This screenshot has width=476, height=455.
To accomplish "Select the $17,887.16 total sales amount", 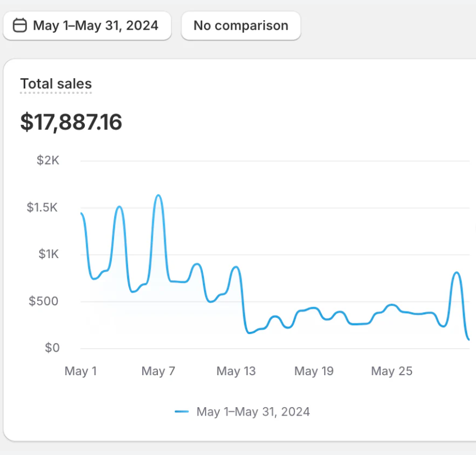I will [x=71, y=122].
